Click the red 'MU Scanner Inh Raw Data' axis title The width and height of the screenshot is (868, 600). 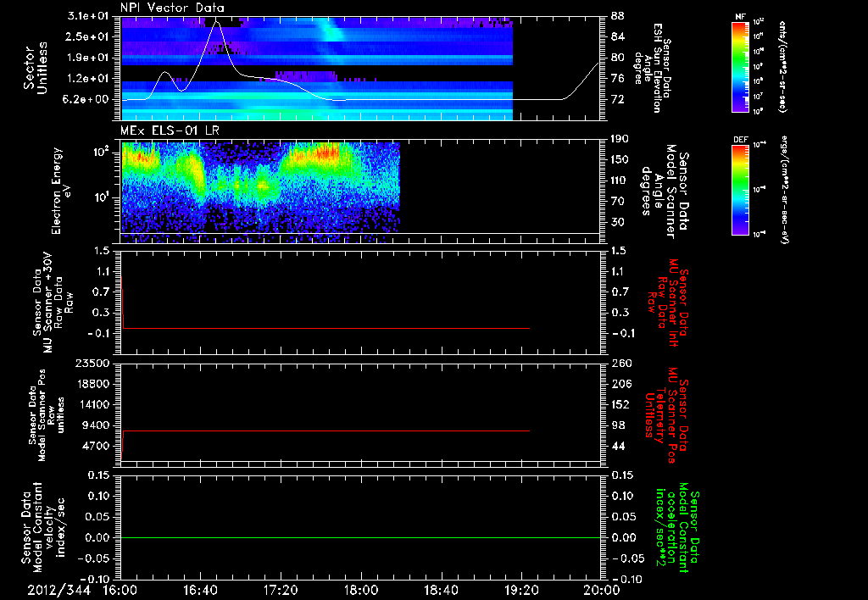668,303
